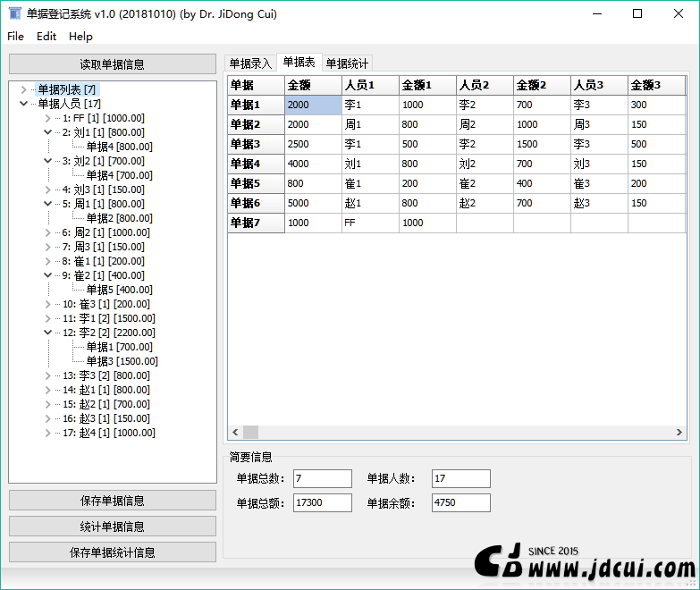Click the 人员3 column header

[x=599, y=85]
